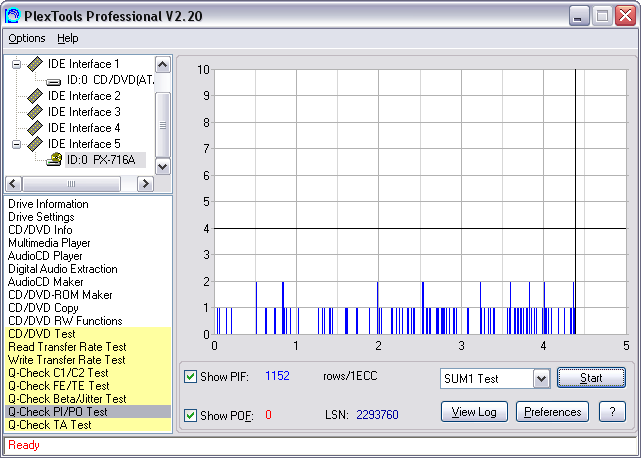Toggle the Show POF checkbox
The width and height of the screenshot is (641, 458).
190,415
